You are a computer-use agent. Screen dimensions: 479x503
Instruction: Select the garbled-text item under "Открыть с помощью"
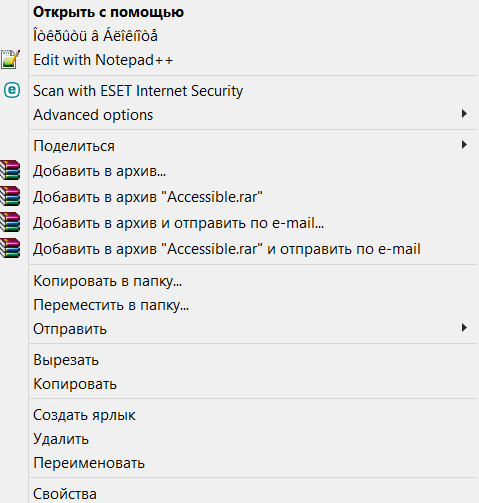[95, 36]
